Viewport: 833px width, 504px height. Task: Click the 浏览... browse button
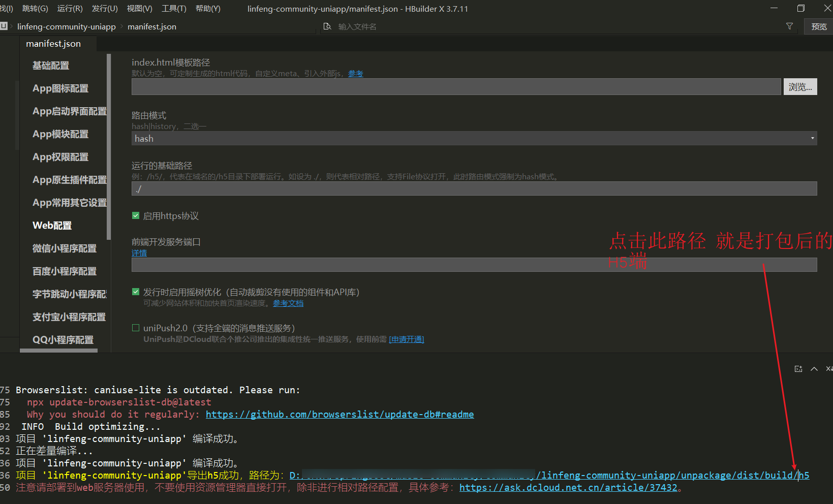800,87
